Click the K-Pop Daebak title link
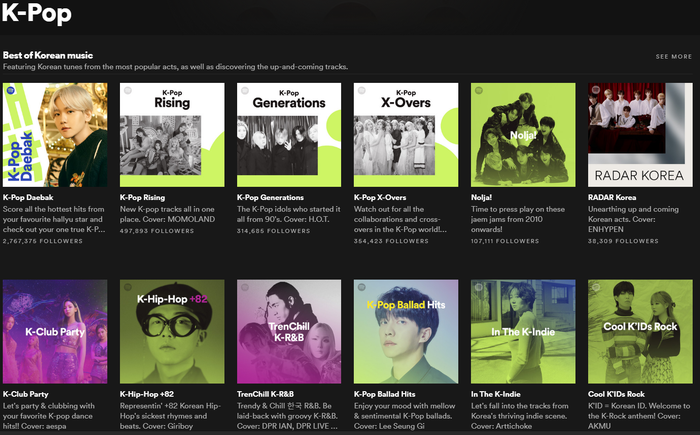700x435 pixels. 28,197
